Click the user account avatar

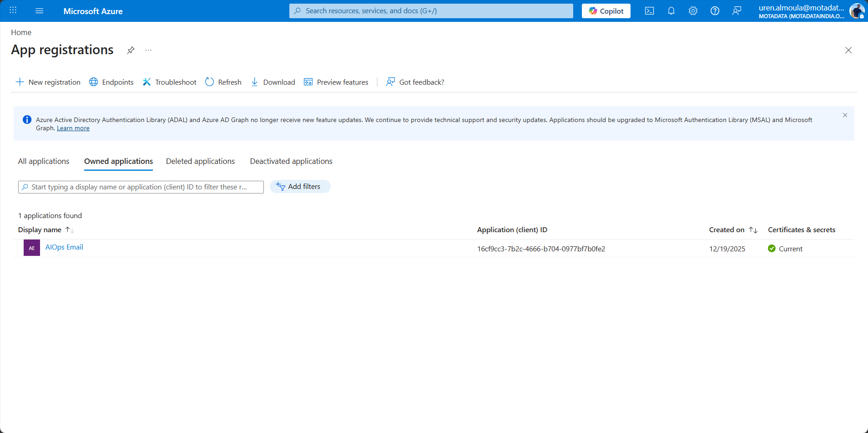[857, 11]
